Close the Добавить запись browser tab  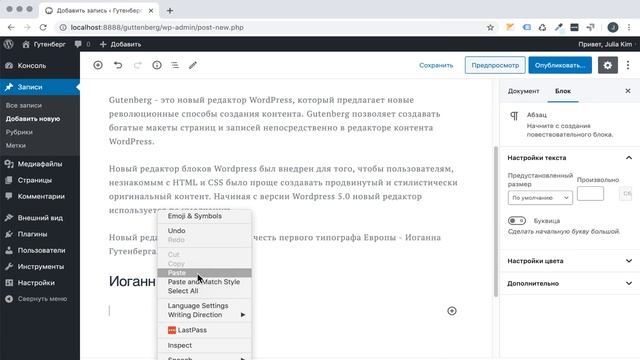point(151,11)
